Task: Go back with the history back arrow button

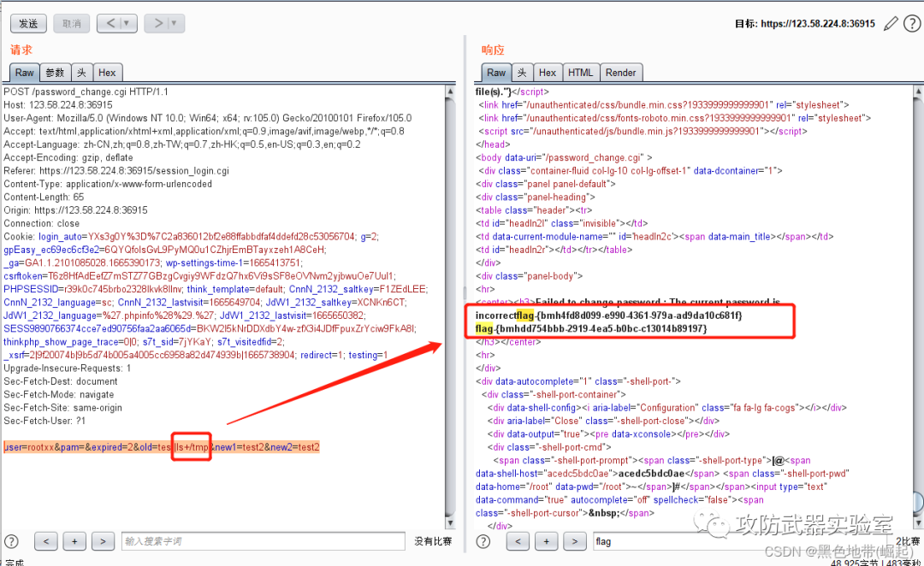Action: (110, 23)
